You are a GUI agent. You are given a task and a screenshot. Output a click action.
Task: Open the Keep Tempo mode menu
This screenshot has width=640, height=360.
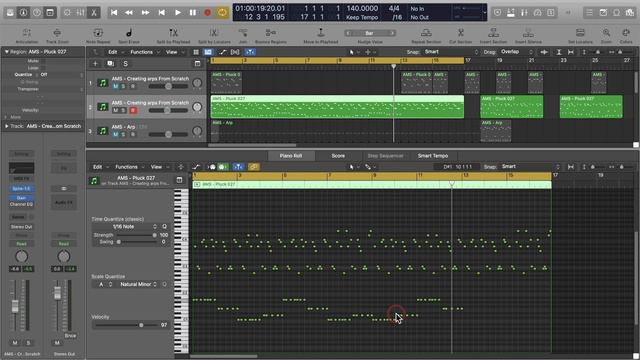[362, 17]
